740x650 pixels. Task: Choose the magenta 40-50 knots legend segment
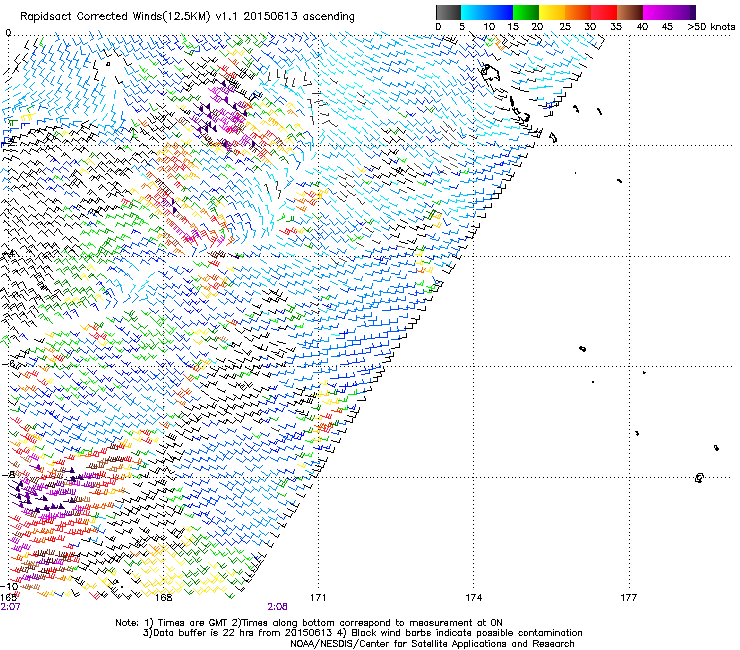click(x=669, y=12)
